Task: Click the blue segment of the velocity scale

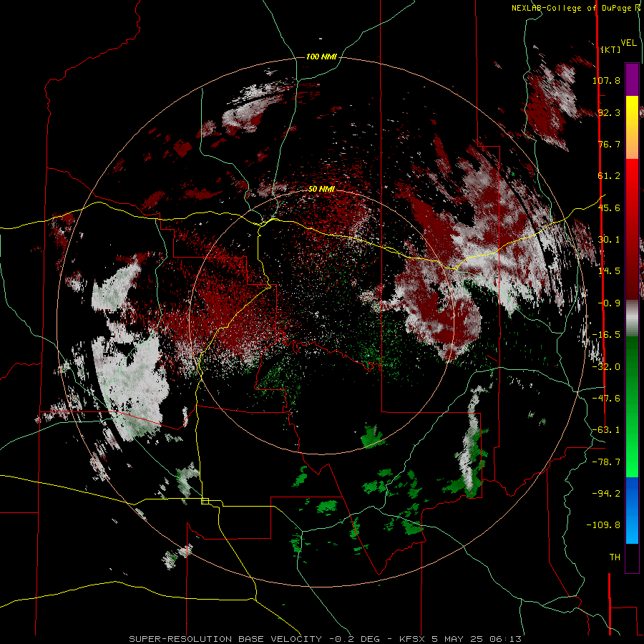Action: (x=632, y=510)
